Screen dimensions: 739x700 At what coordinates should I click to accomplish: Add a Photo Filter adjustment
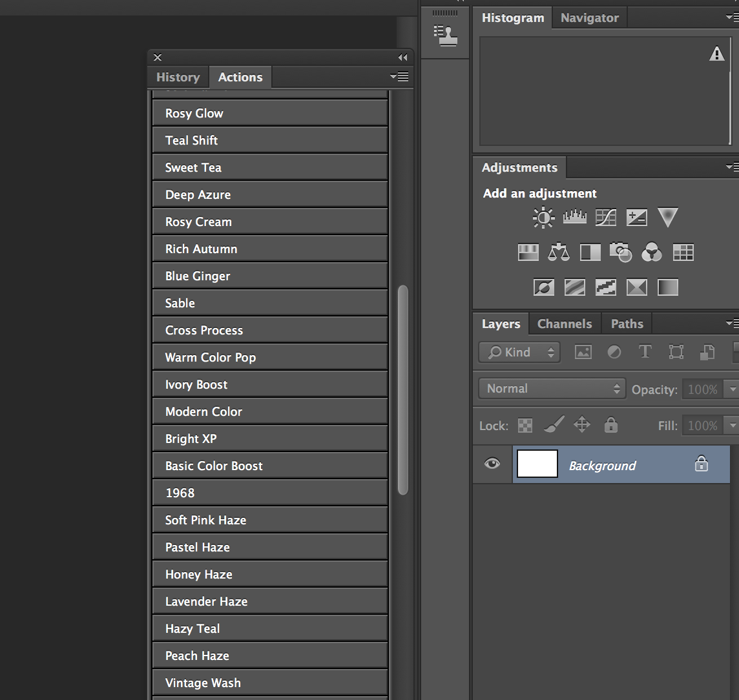(621, 252)
